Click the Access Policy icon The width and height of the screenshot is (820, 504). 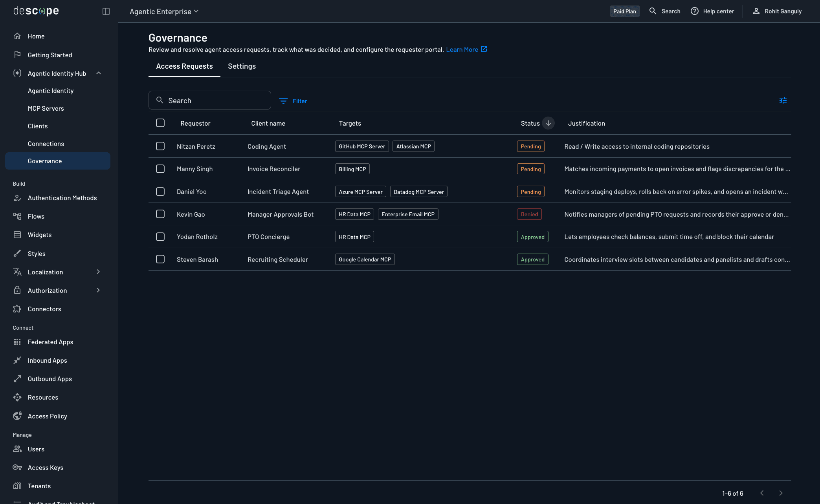[x=17, y=416]
